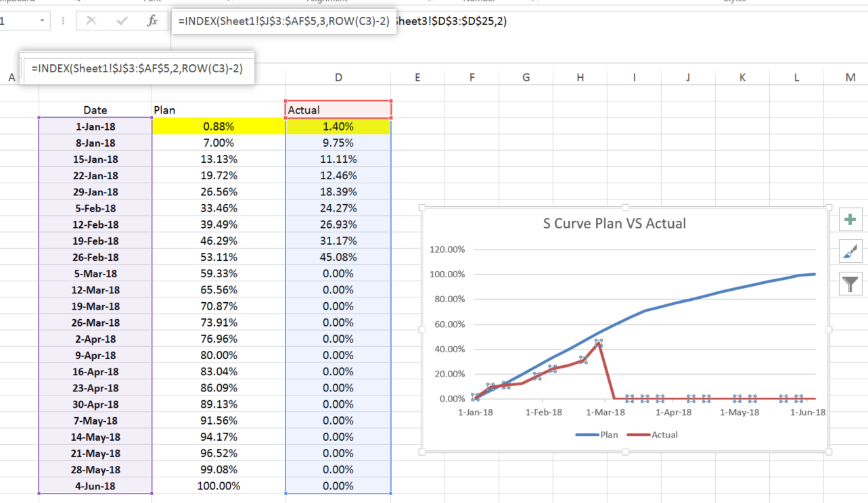
Task: Select the 13.13% plan value
Action: pyautogui.click(x=219, y=159)
